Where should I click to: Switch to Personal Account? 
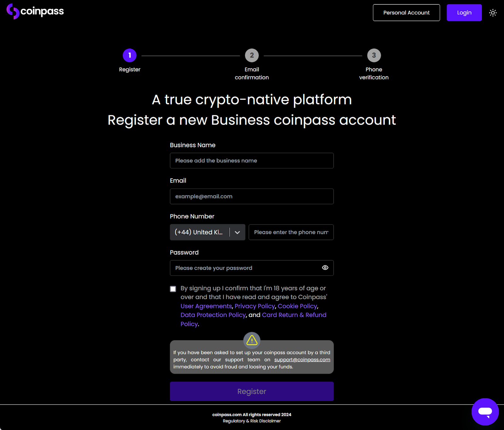coord(406,13)
